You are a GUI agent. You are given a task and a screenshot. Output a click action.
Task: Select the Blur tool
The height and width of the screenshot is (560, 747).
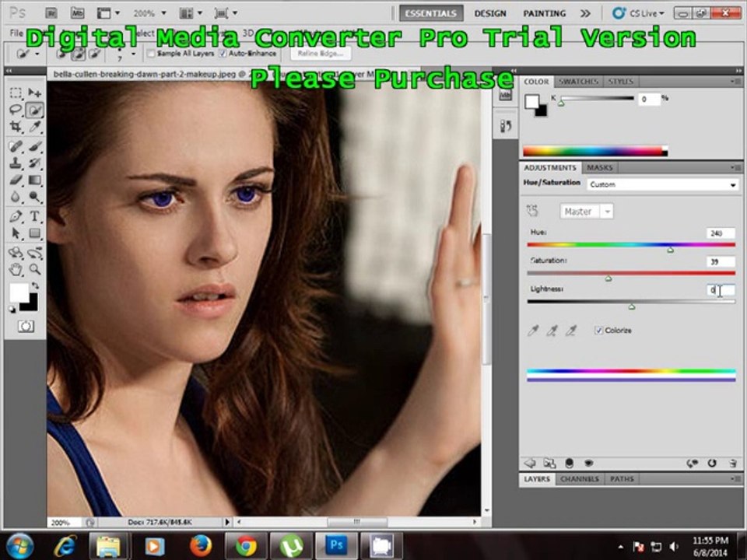click(x=16, y=197)
